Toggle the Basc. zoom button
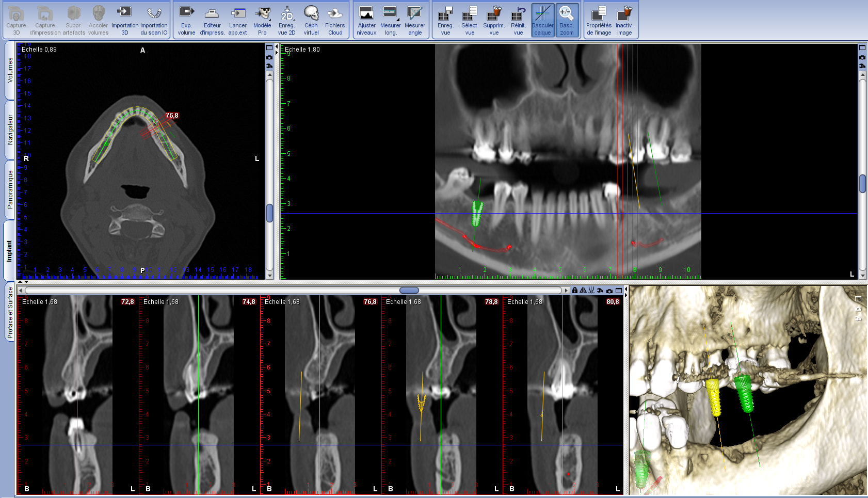This screenshot has width=868, height=498. pyautogui.click(x=567, y=21)
